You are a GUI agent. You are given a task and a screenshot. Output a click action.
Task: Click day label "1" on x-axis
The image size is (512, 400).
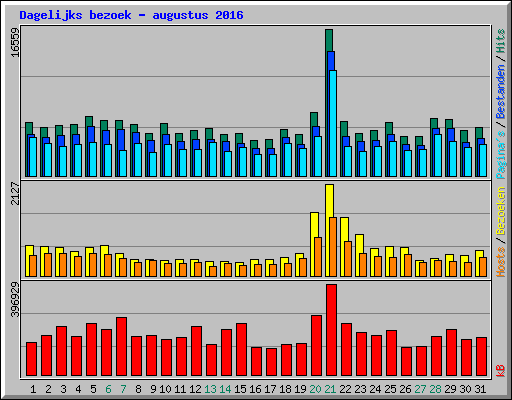[x=33, y=389]
